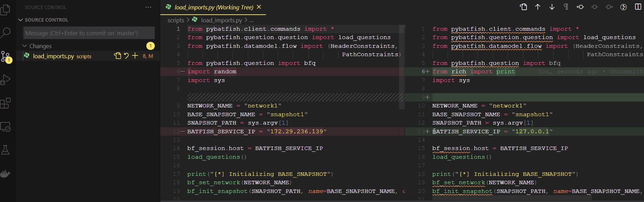This screenshot has height=202, width=644.
Task: Open the Remote Explorer view
Action: 6,127
